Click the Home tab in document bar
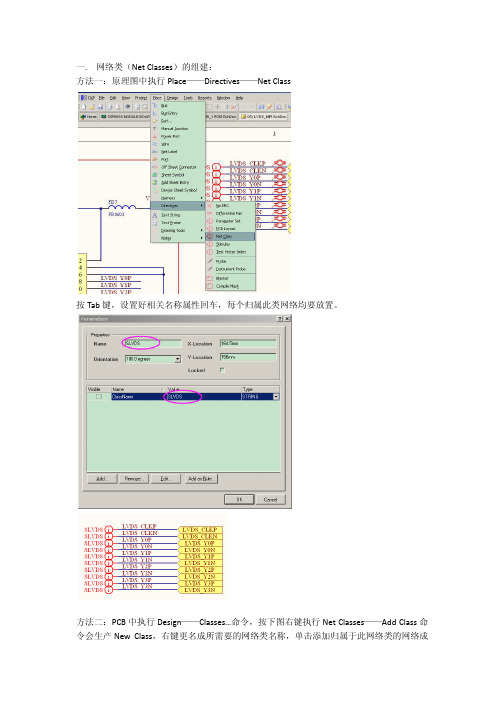 click(88, 117)
